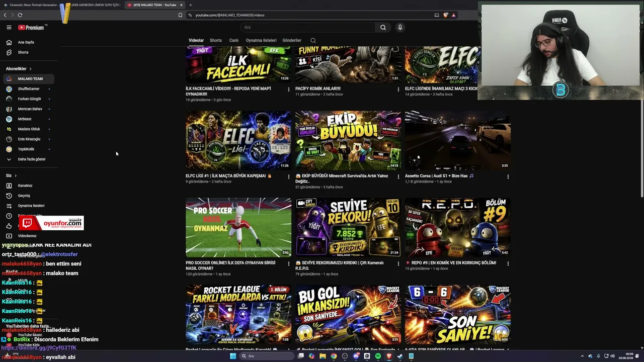
Task: Open the YouTube hamburger guide menu
Action: [x=9, y=28]
